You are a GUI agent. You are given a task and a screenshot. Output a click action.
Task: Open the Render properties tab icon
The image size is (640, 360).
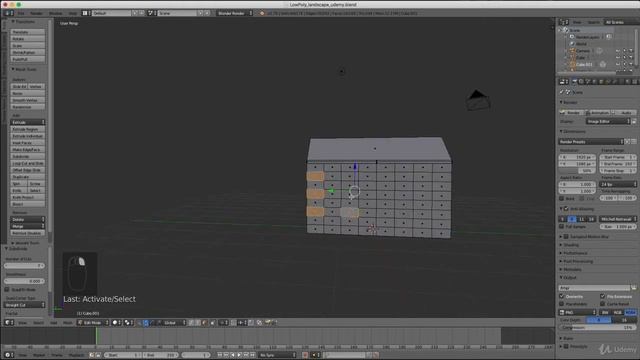click(575, 82)
